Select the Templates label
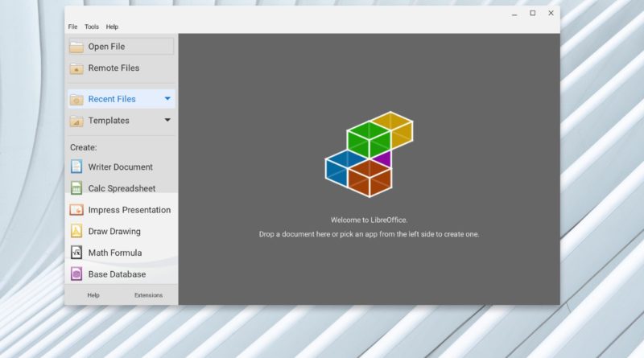This screenshot has width=644, height=358. [x=109, y=121]
